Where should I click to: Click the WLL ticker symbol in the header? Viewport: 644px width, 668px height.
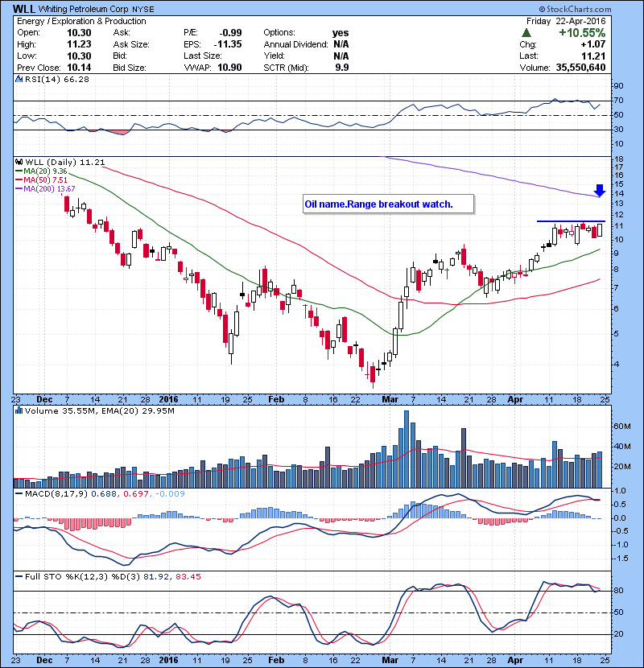pos(24,9)
